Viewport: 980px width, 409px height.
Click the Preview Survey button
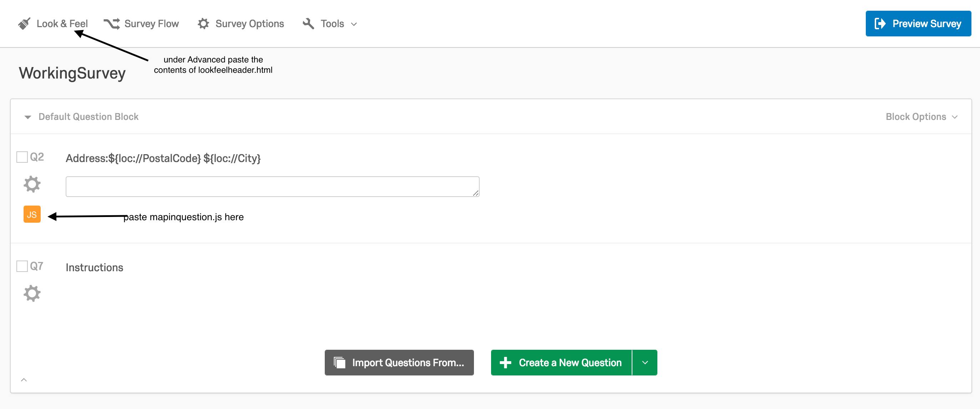pyautogui.click(x=918, y=24)
